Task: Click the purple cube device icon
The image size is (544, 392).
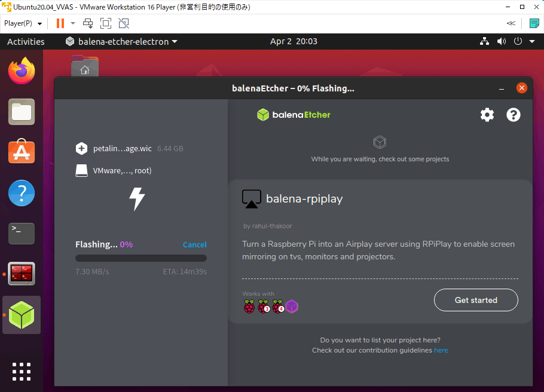Action: pos(292,307)
